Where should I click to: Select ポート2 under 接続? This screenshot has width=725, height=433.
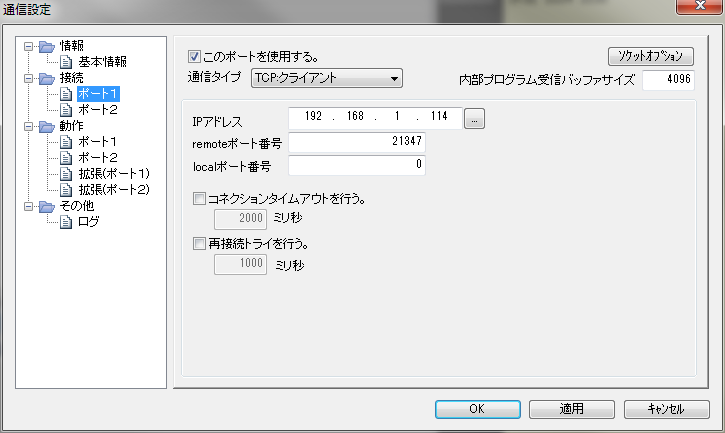pos(98,110)
